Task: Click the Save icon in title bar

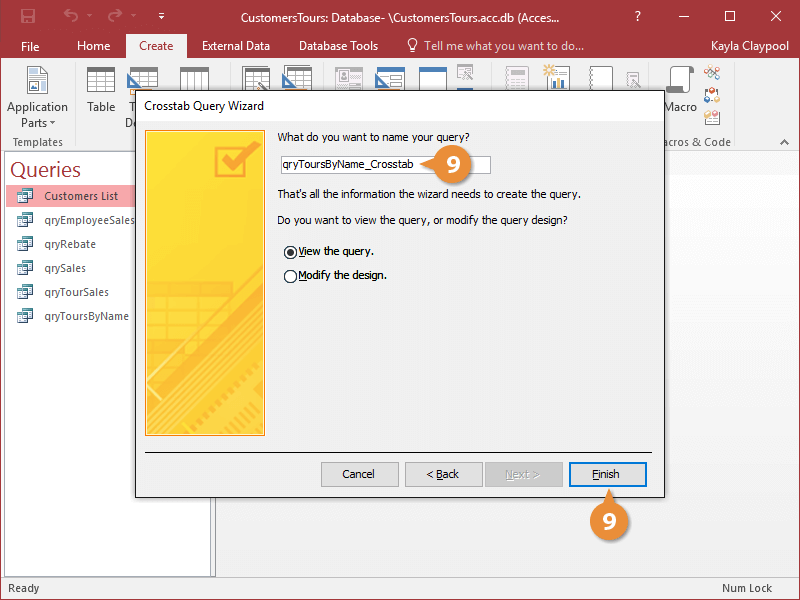Action: [x=28, y=16]
